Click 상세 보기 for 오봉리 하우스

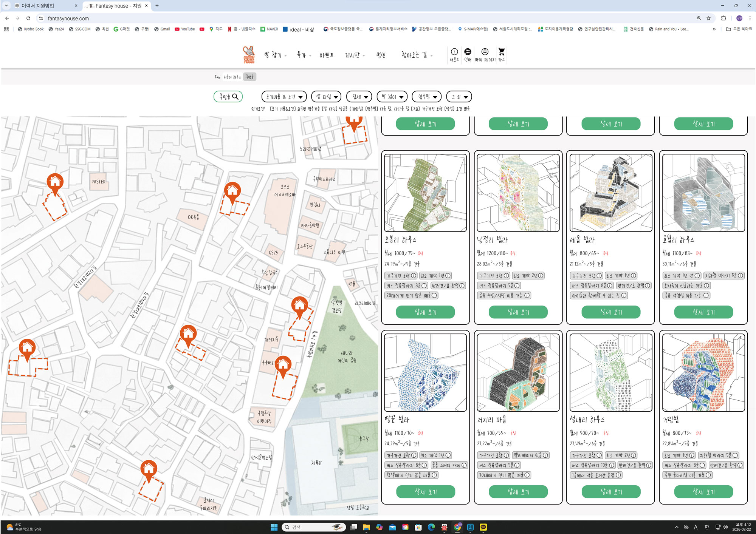(x=425, y=312)
